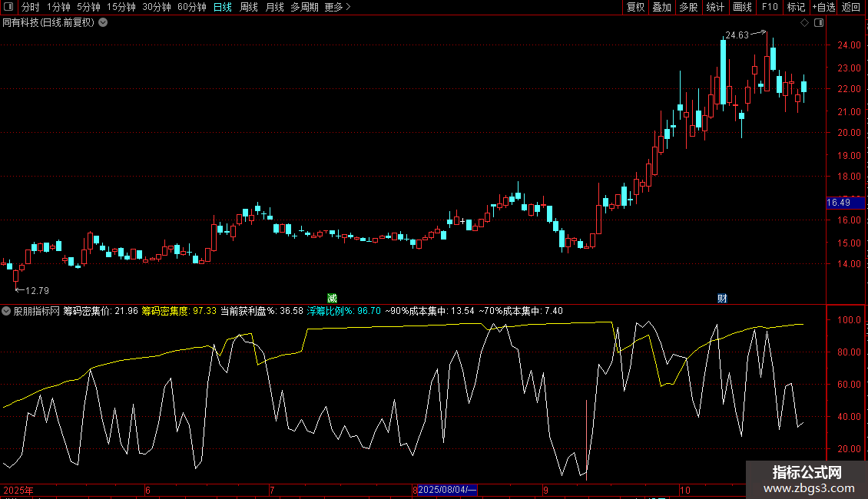Open the indicator menu icon beside 股朋指标网

tap(6, 311)
